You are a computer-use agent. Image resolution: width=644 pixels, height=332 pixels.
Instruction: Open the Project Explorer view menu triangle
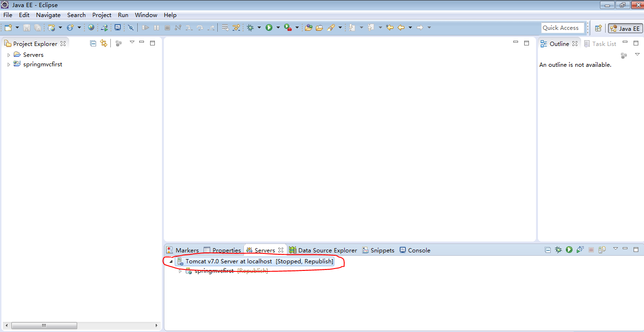tap(132, 42)
